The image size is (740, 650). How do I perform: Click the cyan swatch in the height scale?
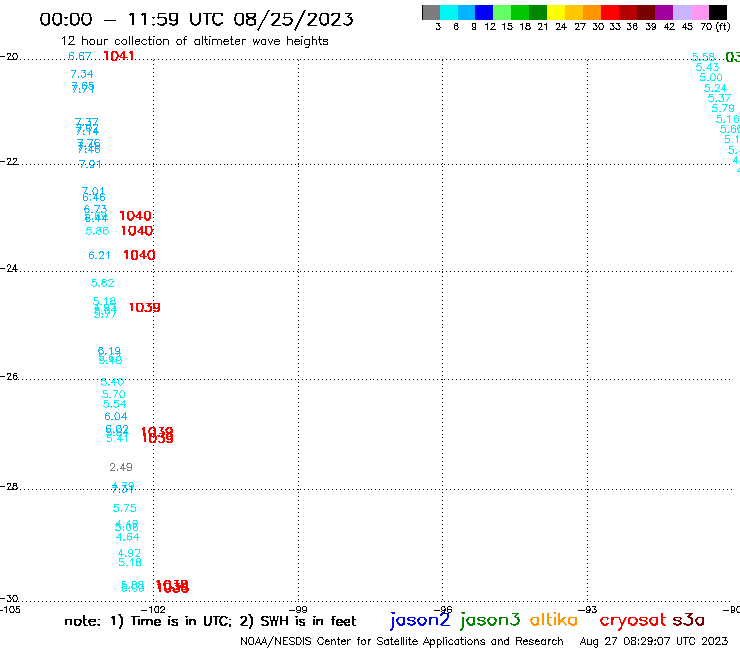[x=449, y=12]
